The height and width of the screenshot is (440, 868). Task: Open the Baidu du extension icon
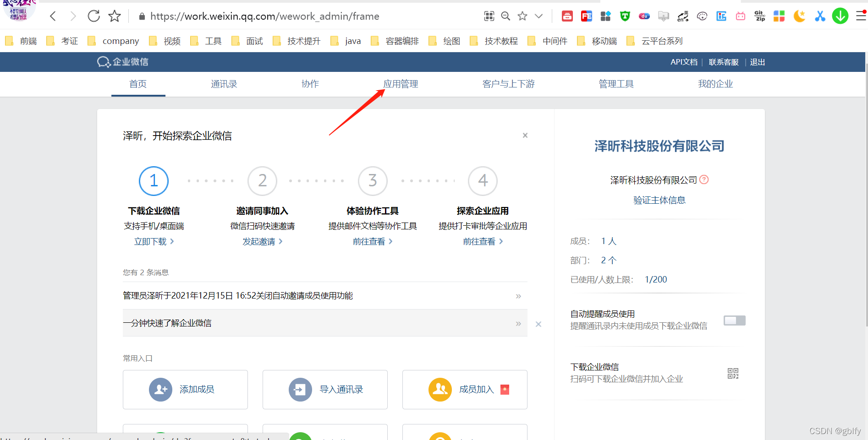[x=644, y=16]
